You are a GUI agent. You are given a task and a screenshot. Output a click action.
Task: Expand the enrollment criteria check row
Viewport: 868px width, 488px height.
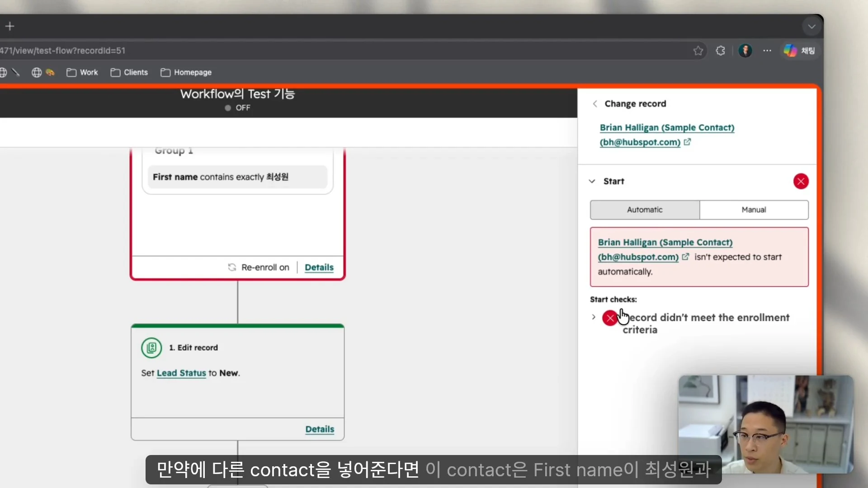click(x=594, y=317)
